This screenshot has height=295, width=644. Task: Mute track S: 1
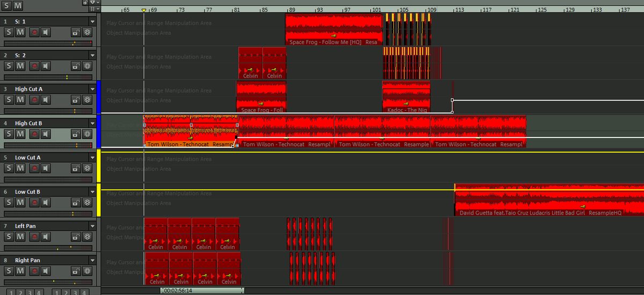[x=20, y=32]
